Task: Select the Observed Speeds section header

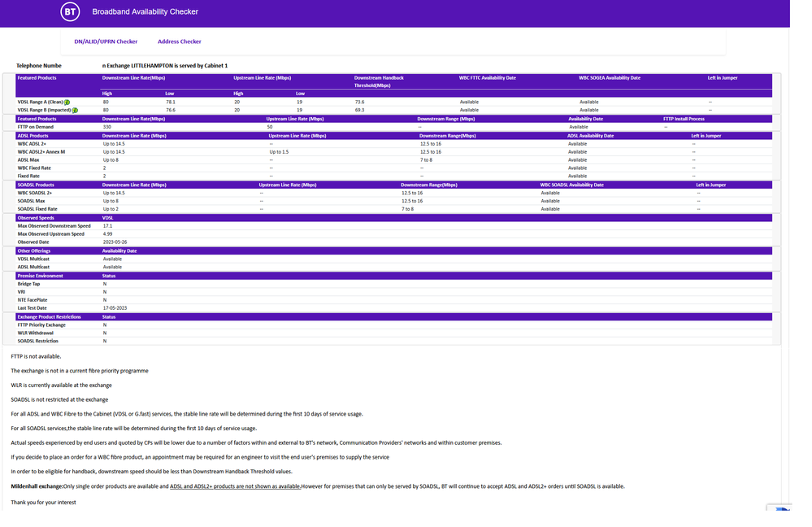Action: (x=37, y=218)
